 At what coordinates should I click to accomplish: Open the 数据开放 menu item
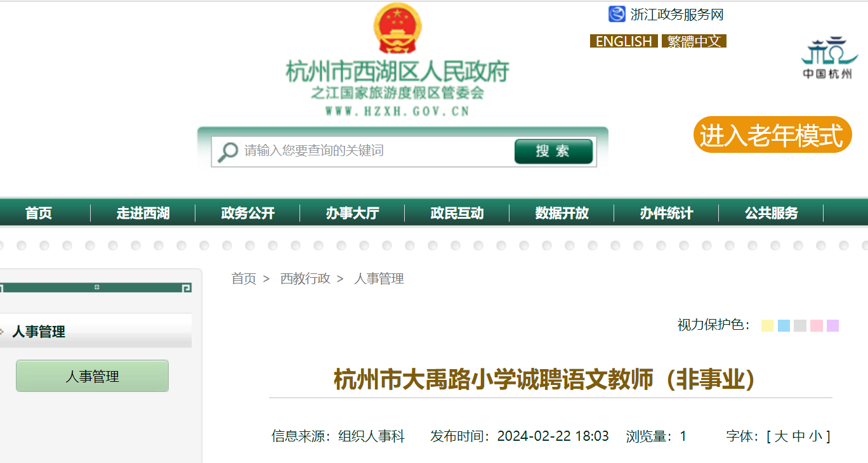(x=562, y=214)
